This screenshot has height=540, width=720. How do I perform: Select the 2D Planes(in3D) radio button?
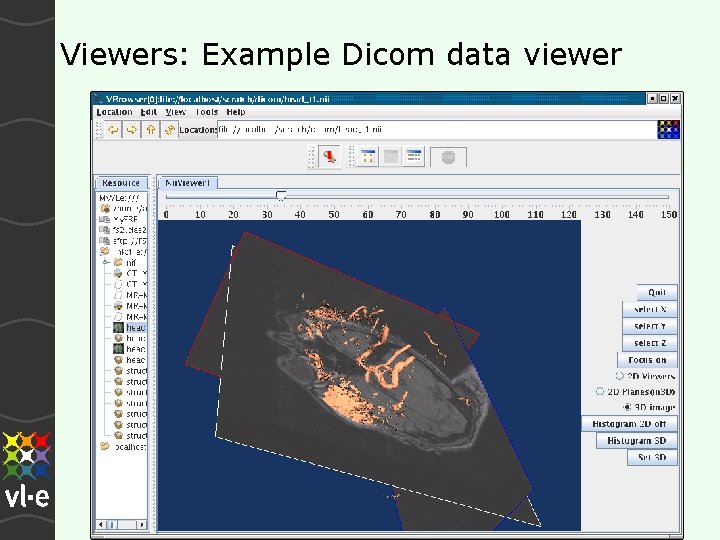tap(600, 392)
